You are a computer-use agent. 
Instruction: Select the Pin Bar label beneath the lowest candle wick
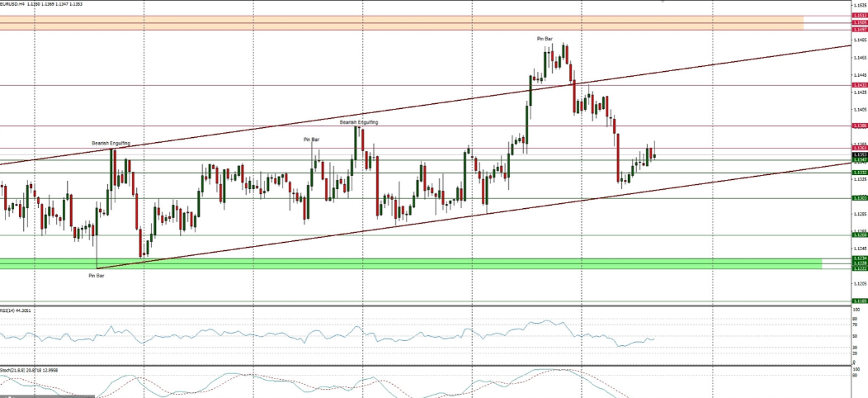(97, 275)
